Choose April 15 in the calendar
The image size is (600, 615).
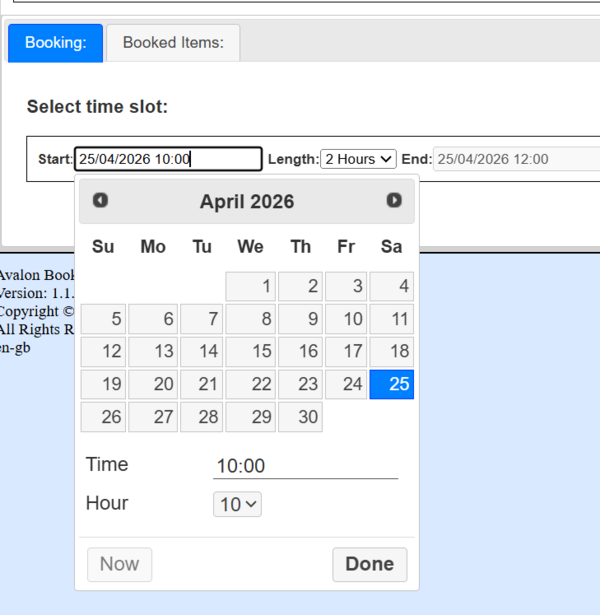pos(251,352)
